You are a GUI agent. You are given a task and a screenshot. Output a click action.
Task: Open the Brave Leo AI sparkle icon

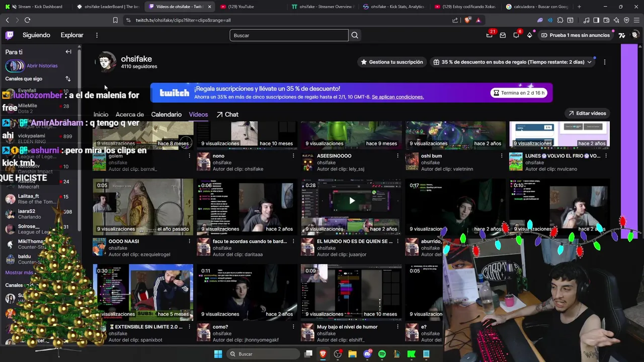point(616,20)
